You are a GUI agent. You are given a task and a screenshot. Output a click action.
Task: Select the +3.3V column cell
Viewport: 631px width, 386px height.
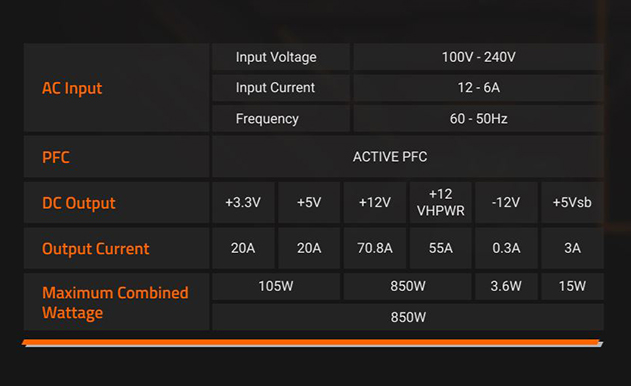(x=243, y=202)
